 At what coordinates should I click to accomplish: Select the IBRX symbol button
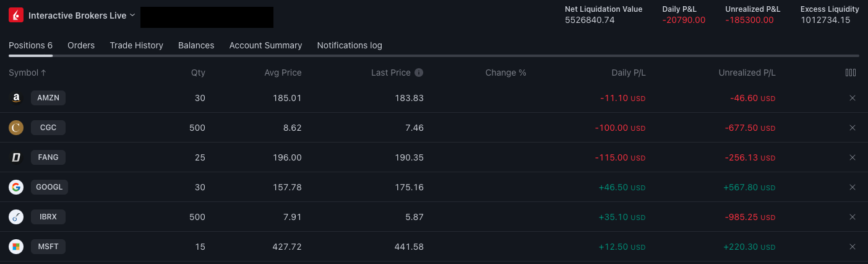click(x=48, y=217)
